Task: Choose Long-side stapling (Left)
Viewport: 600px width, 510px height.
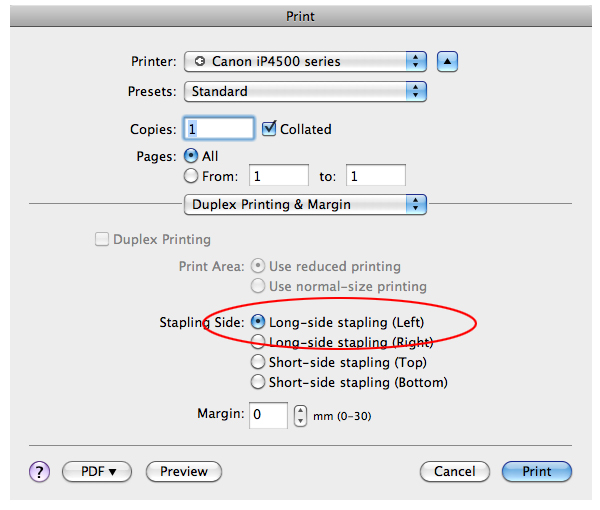Action: point(258,322)
